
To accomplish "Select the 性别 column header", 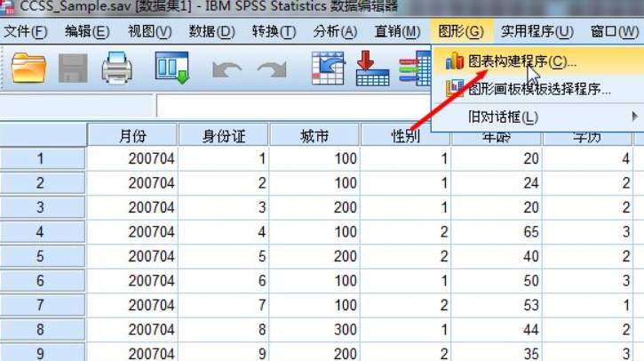I will (405, 136).
